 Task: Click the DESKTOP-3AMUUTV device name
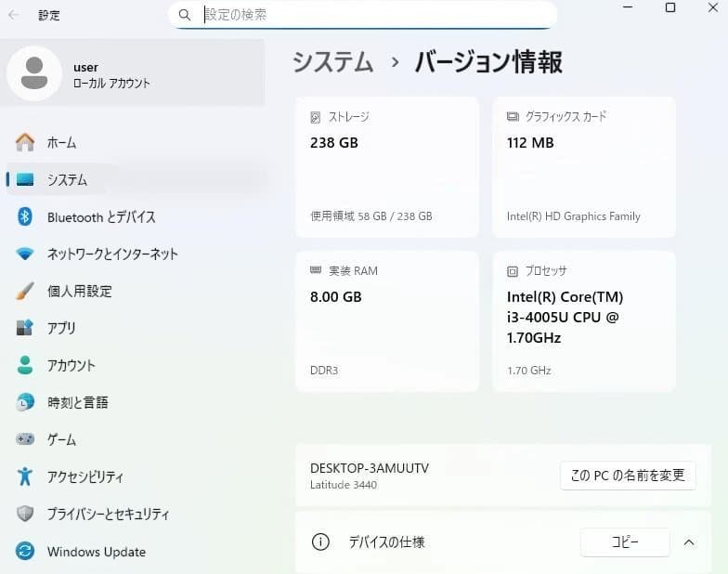[x=370, y=468]
